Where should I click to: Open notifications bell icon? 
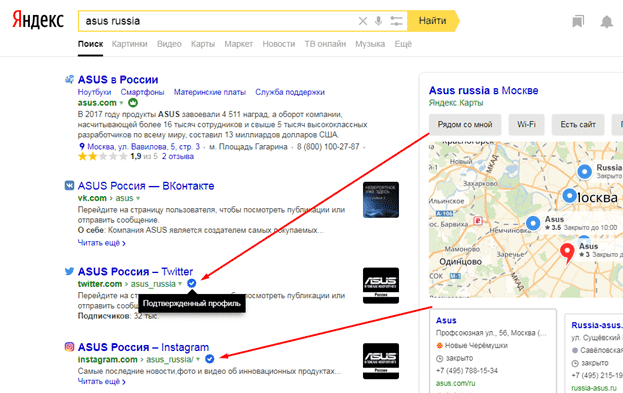pos(606,21)
